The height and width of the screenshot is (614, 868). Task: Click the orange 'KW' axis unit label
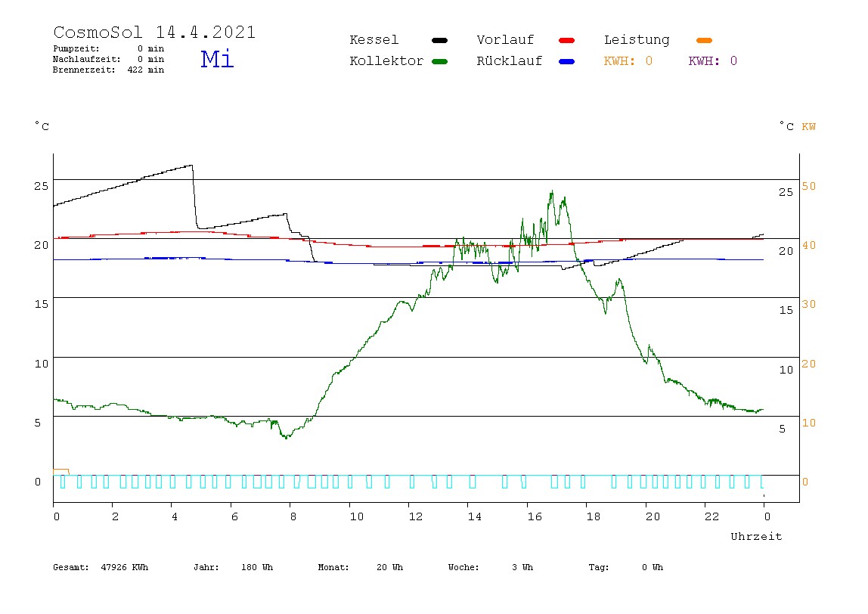[809, 127]
